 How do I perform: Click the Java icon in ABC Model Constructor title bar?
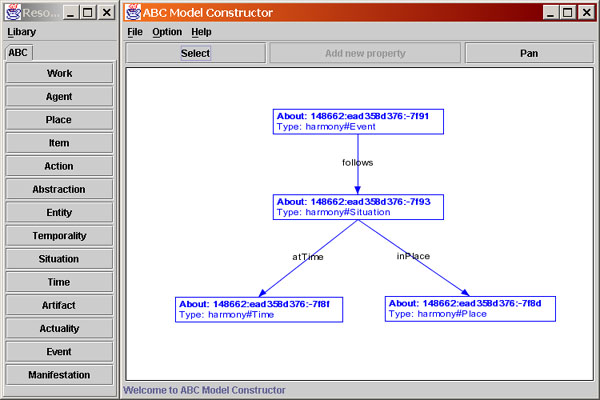(134, 12)
